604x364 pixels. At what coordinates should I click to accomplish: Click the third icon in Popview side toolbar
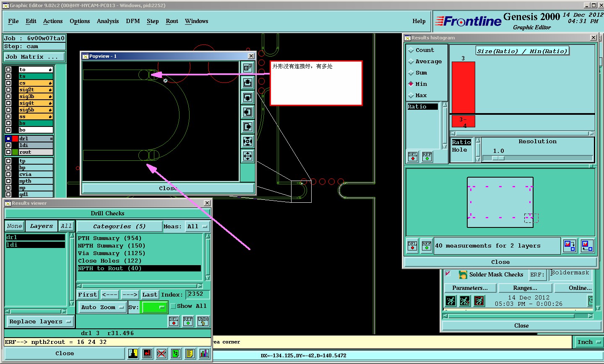tap(248, 97)
